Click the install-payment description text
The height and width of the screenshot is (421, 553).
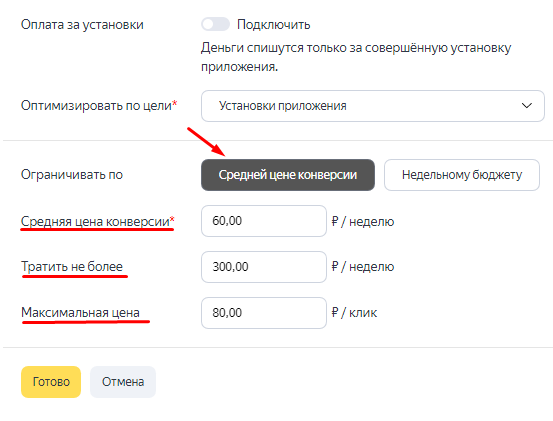tap(356, 57)
